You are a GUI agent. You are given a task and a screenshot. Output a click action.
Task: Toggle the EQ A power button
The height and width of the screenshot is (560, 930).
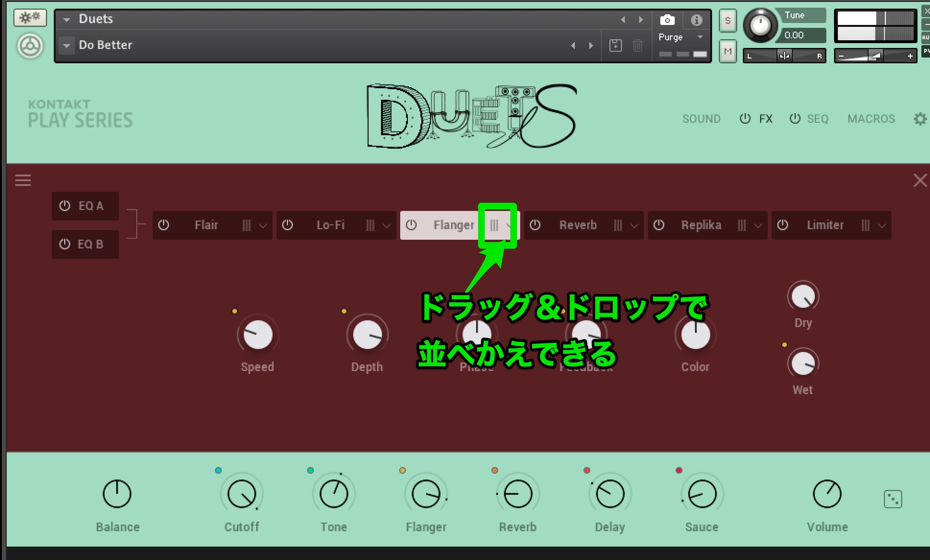(x=65, y=206)
